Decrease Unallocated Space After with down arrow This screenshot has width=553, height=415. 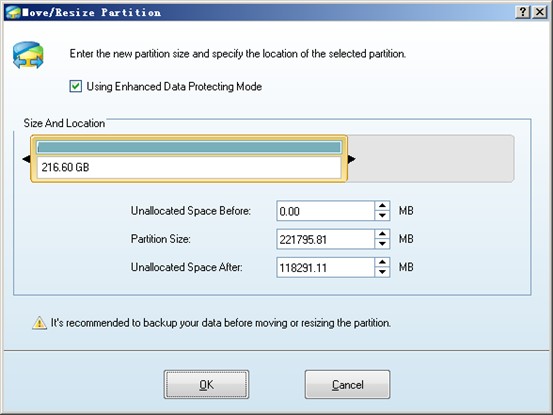click(x=382, y=272)
